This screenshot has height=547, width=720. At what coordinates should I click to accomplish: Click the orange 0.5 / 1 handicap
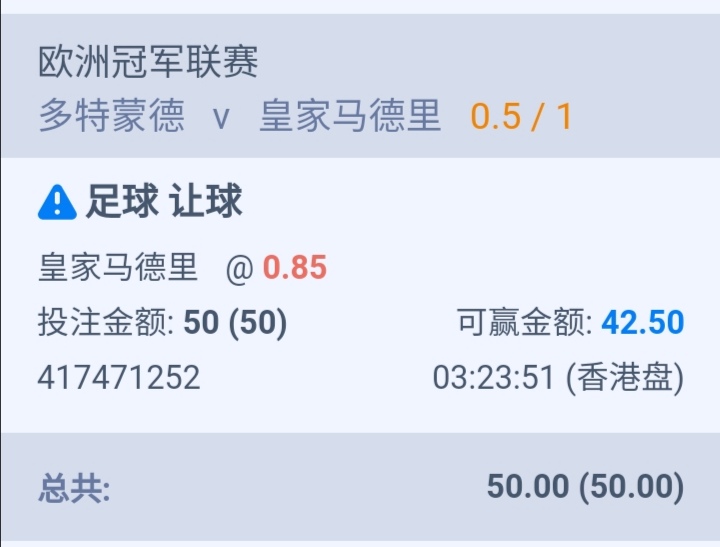click(x=521, y=117)
